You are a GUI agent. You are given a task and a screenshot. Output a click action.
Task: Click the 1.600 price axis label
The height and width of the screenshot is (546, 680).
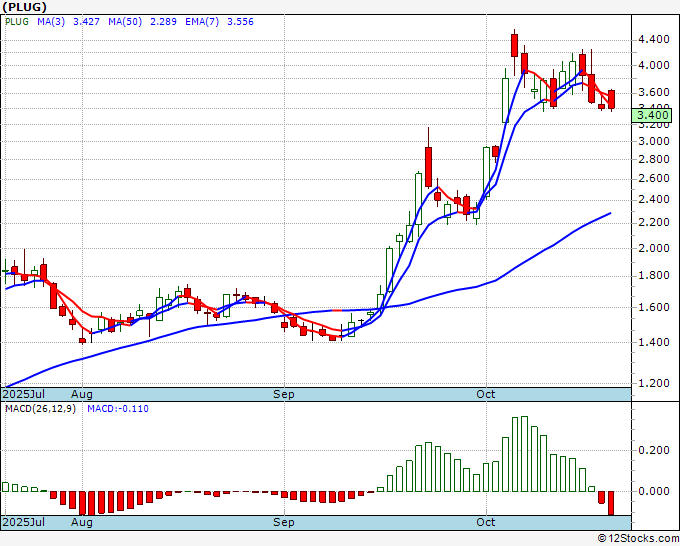[654, 307]
